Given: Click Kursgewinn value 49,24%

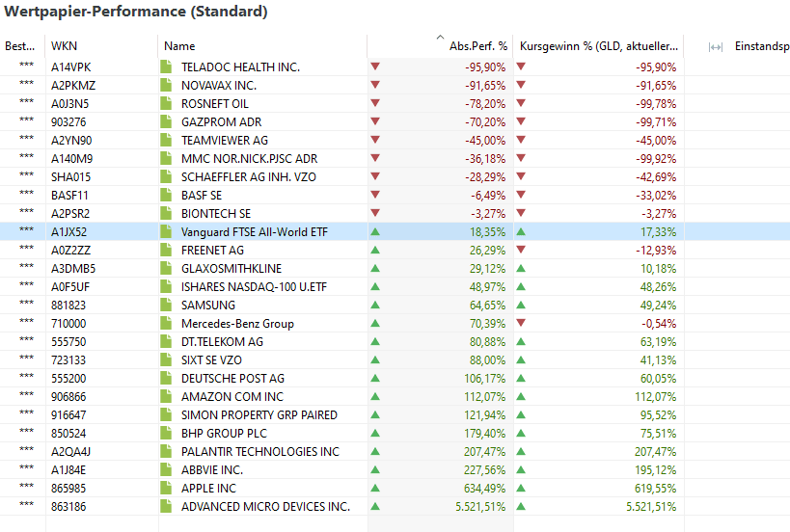Looking at the screenshot, I should pos(659,306).
